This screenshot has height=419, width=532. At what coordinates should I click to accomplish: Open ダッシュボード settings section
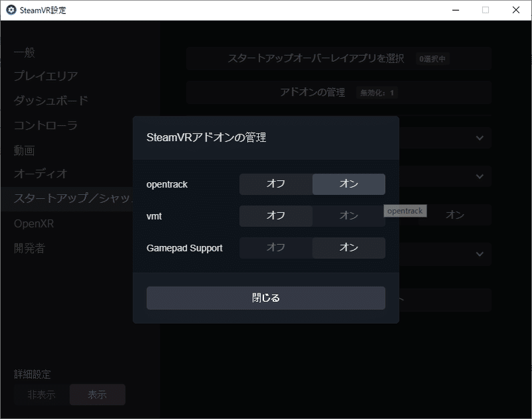click(51, 100)
